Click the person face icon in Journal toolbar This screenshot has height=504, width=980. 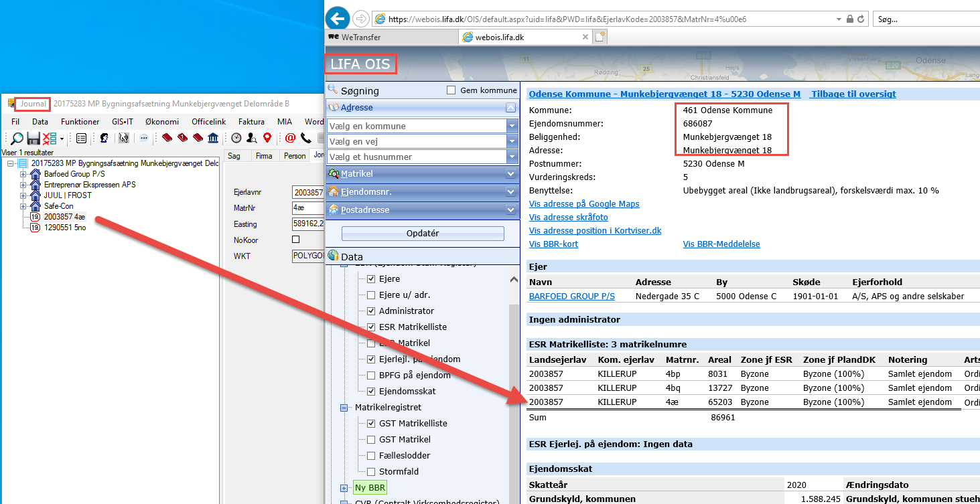104,138
